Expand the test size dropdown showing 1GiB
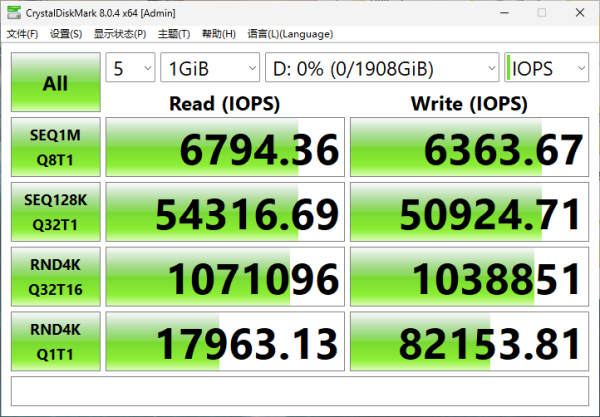This screenshot has width=600, height=417. (210, 67)
